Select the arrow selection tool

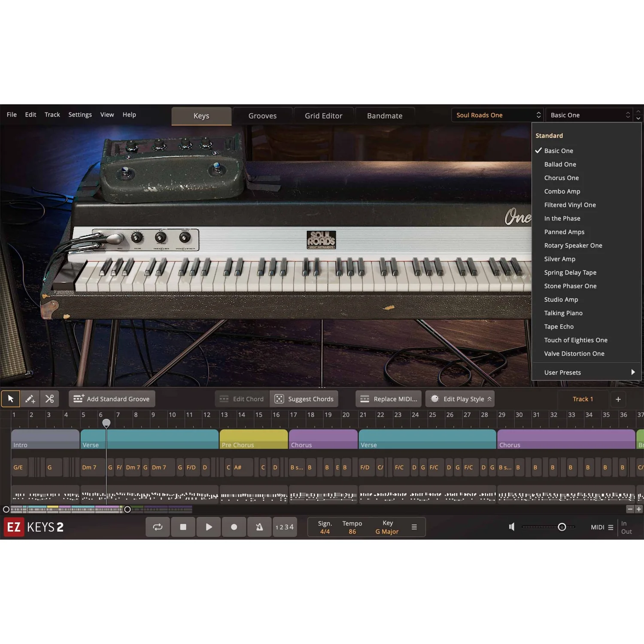(11, 399)
